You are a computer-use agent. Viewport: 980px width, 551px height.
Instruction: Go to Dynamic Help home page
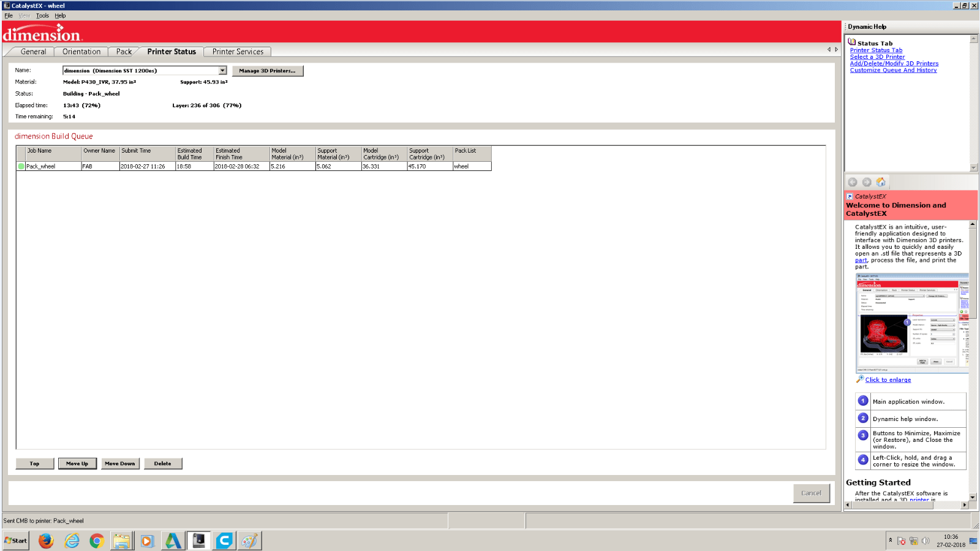(881, 182)
